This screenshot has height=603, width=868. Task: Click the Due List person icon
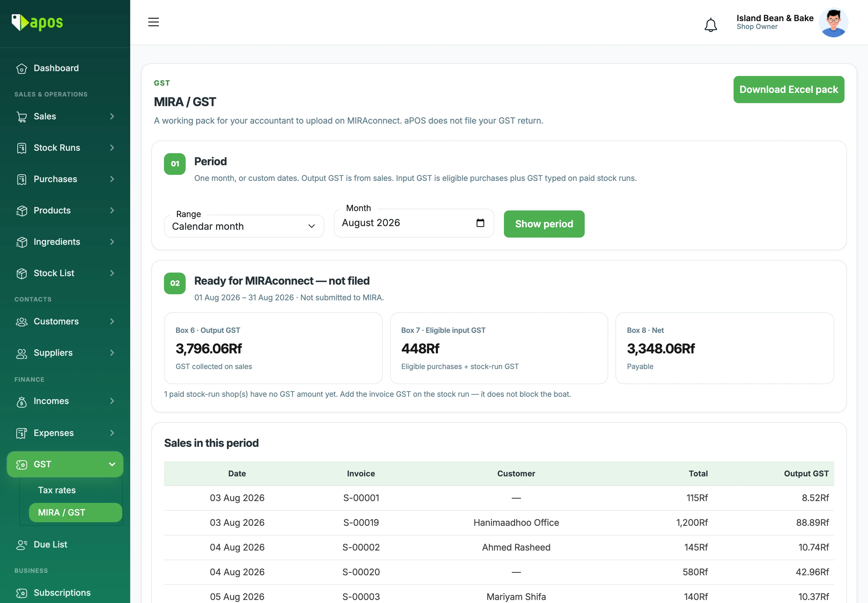tap(22, 545)
